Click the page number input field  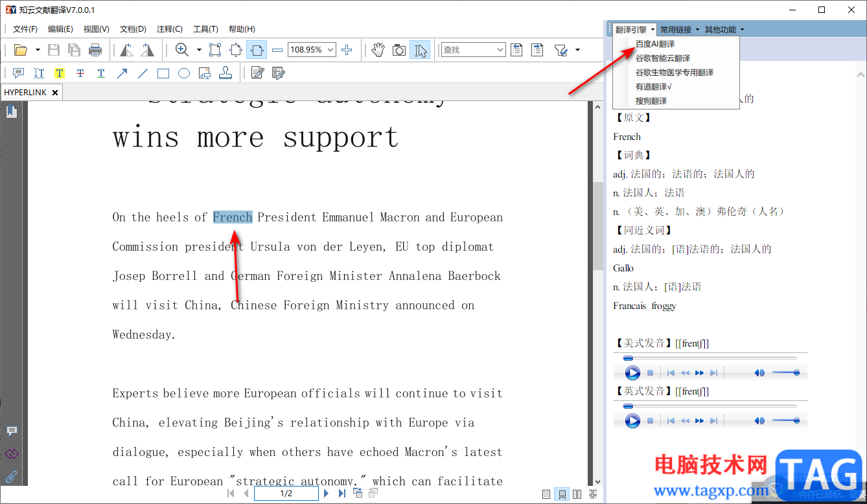286,494
